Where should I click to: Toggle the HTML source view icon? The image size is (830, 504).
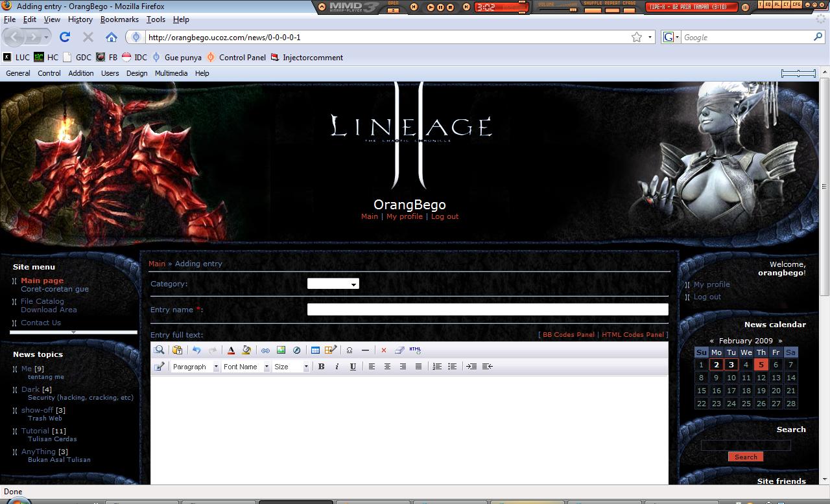point(416,350)
